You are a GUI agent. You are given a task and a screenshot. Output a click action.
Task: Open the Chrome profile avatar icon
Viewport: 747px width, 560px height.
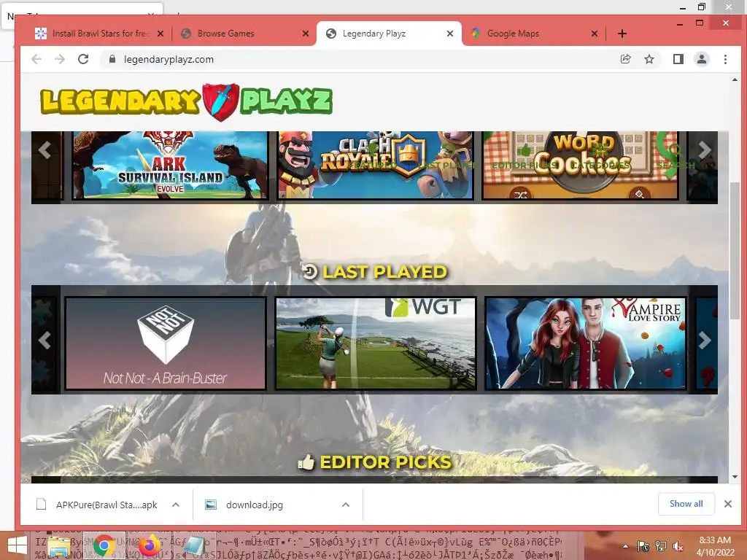[x=701, y=59]
